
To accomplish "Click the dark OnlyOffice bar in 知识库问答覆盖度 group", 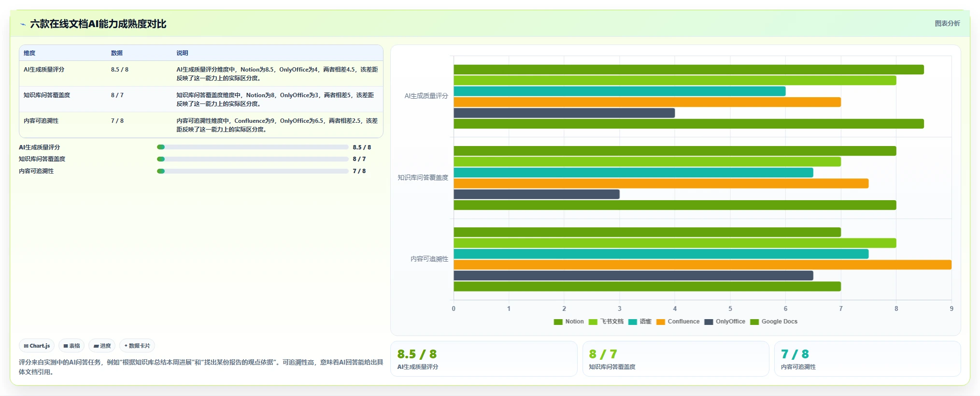I will [x=537, y=194].
